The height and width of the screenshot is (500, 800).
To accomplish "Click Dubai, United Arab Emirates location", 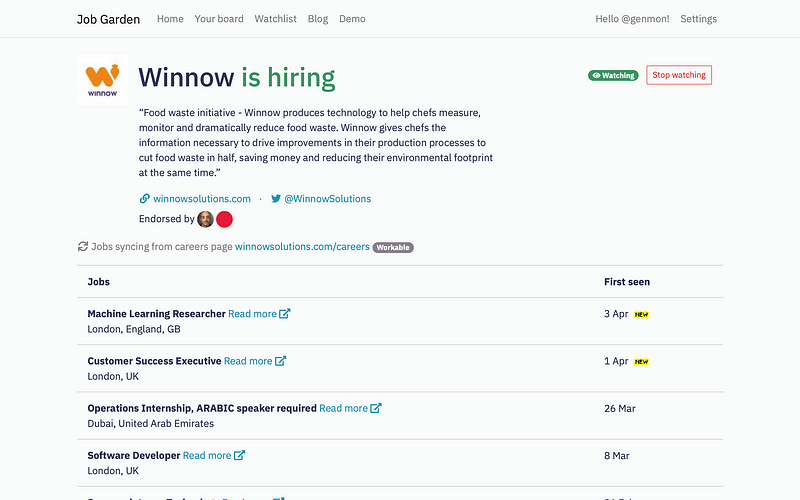I will [151, 423].
